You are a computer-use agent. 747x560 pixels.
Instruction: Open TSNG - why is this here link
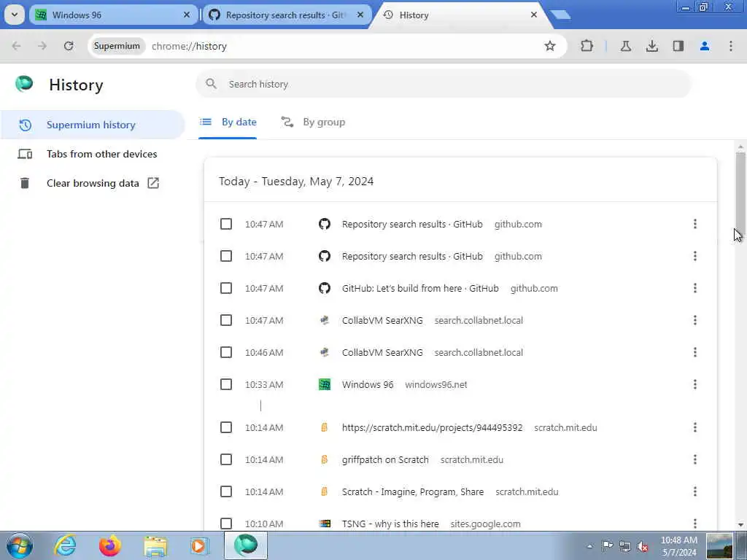click(390, 524)
